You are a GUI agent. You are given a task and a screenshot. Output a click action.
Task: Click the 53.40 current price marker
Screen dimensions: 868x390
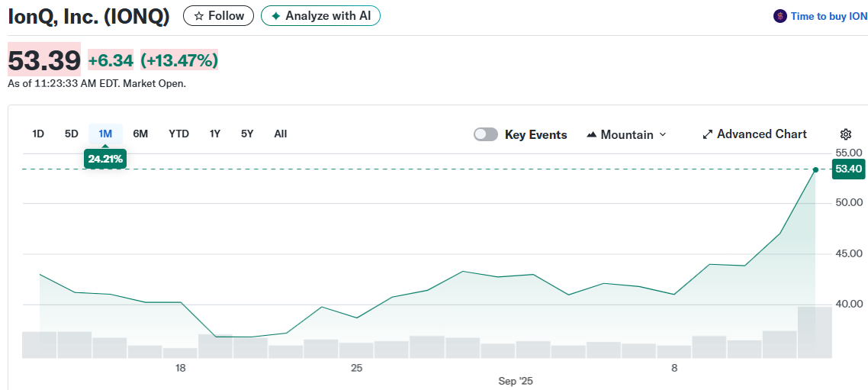pyautogui.click(x=848, y=169)
